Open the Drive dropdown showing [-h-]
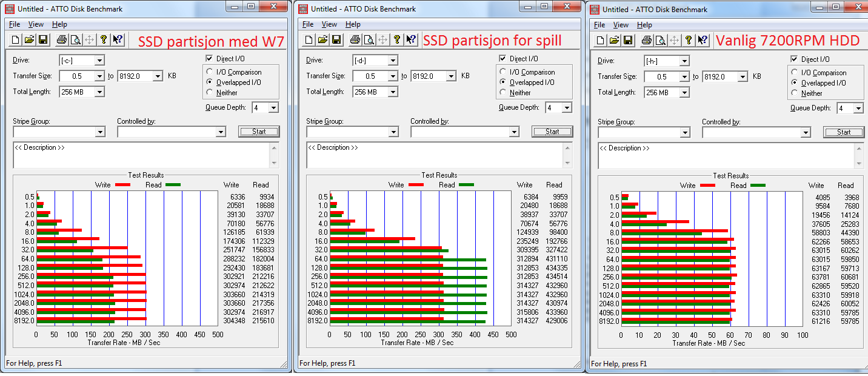 tap(684, 61)
